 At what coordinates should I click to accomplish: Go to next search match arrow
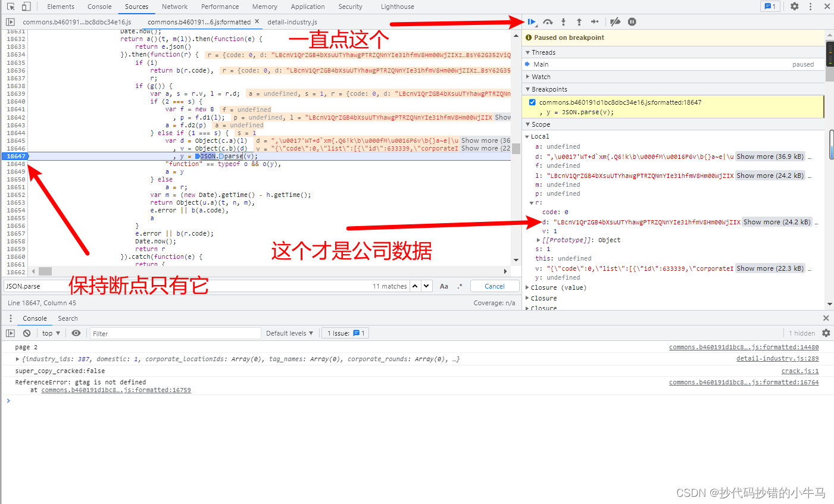426,286
